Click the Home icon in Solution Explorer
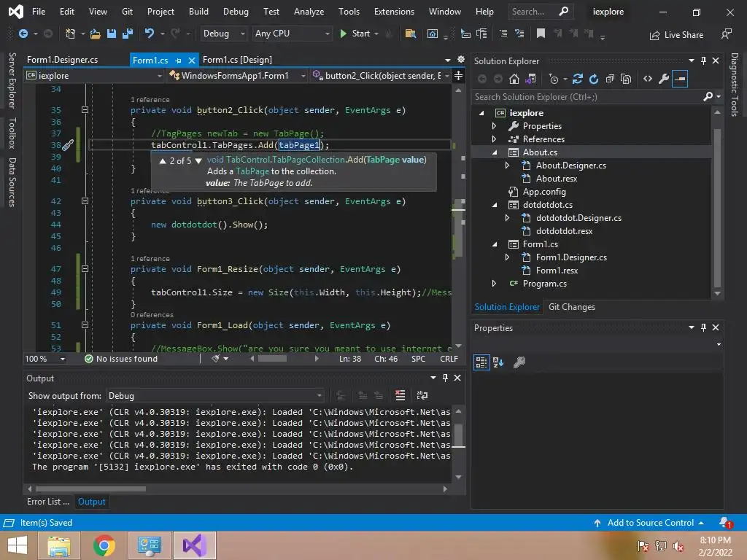Screen dimensions: 747x560 pos(514,79)
